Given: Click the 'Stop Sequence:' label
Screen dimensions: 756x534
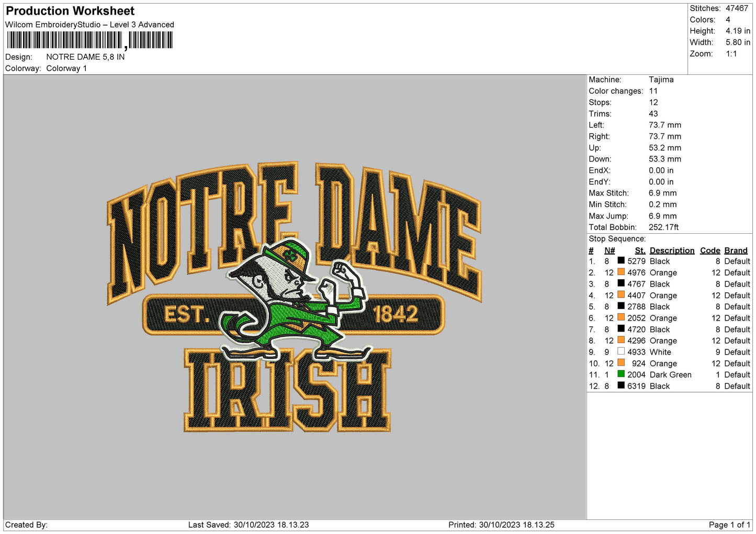Looking at the screenshot, I should tap(617, 239).
